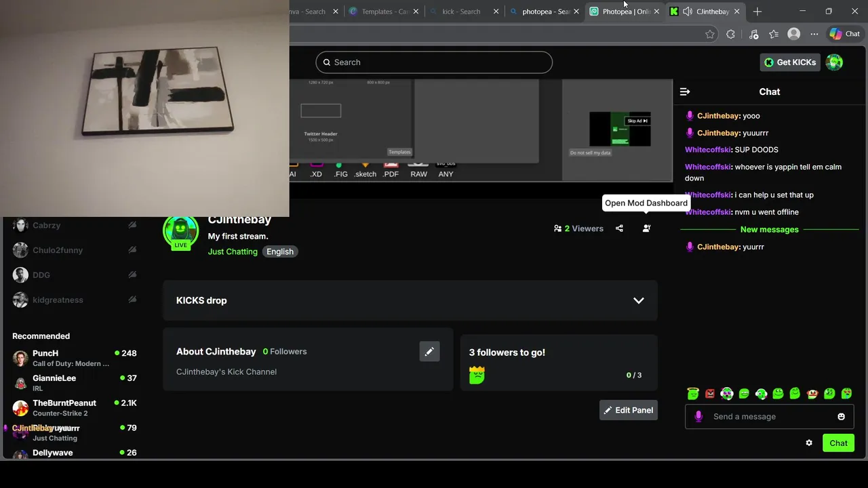This screenshot has height=488, width=868.
Task: Click the green follower goal emote
Action: point(477,375)
